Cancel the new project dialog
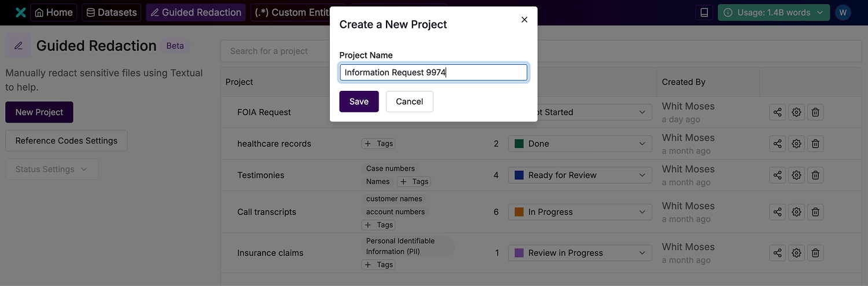Image resolution: width=868 pixels, height=286 pixels. tap(409, 101)
